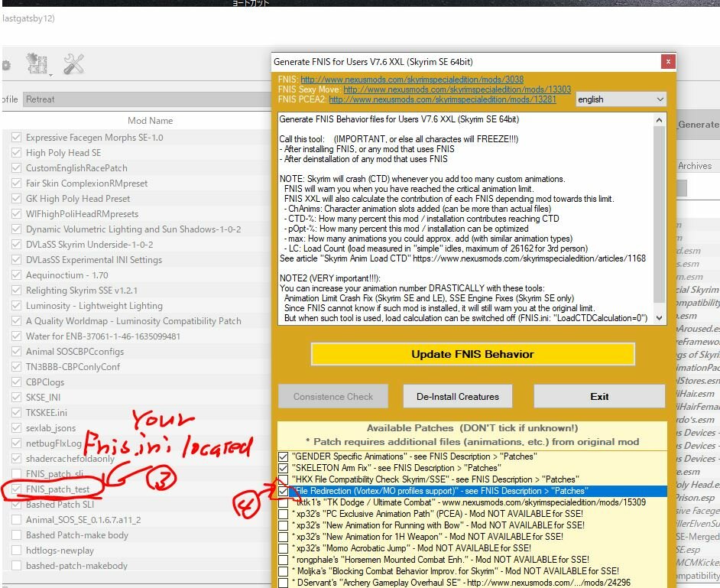Select A Quality Worldmap Luminosity Compatibility Patch

coord(138,320)
